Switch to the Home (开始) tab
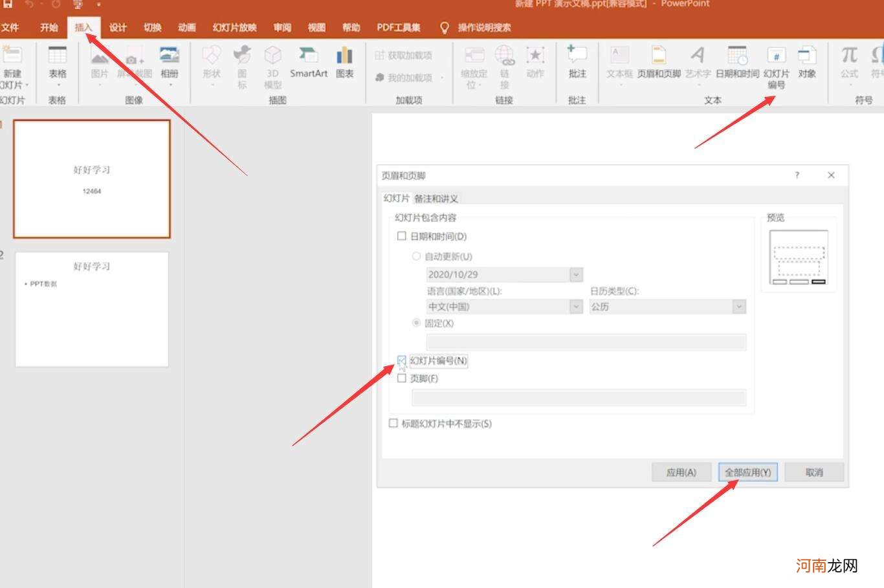Viewport: 884px width, 588px height. [49, 28]
